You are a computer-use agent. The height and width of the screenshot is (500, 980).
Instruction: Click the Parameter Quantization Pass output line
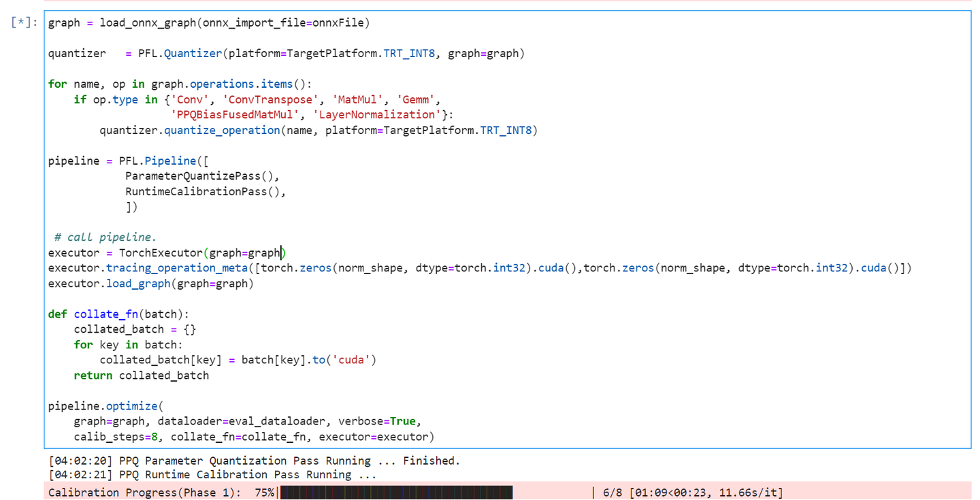pos(255,461)
